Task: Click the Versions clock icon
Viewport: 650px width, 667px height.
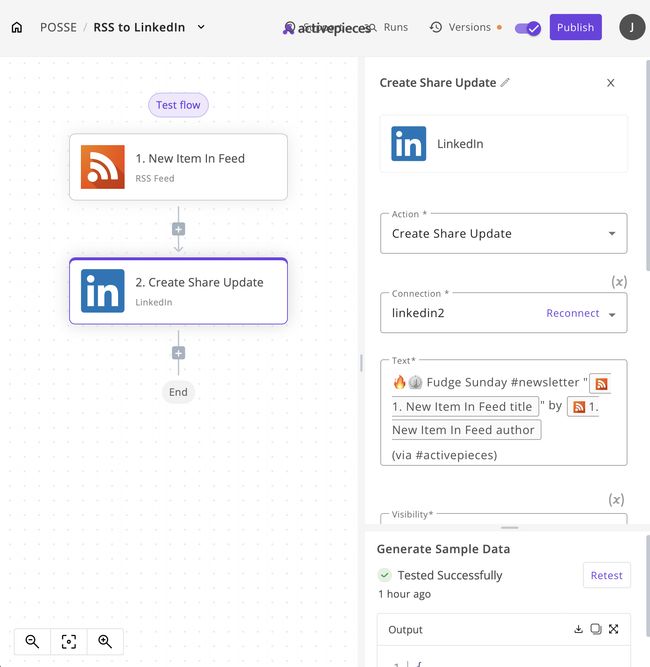Action: click(436, 27)
